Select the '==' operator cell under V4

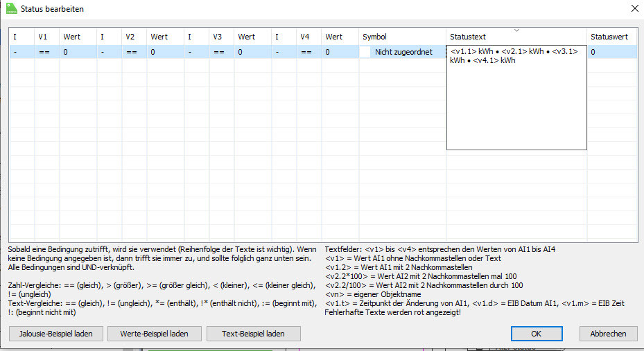pos(308,52)
